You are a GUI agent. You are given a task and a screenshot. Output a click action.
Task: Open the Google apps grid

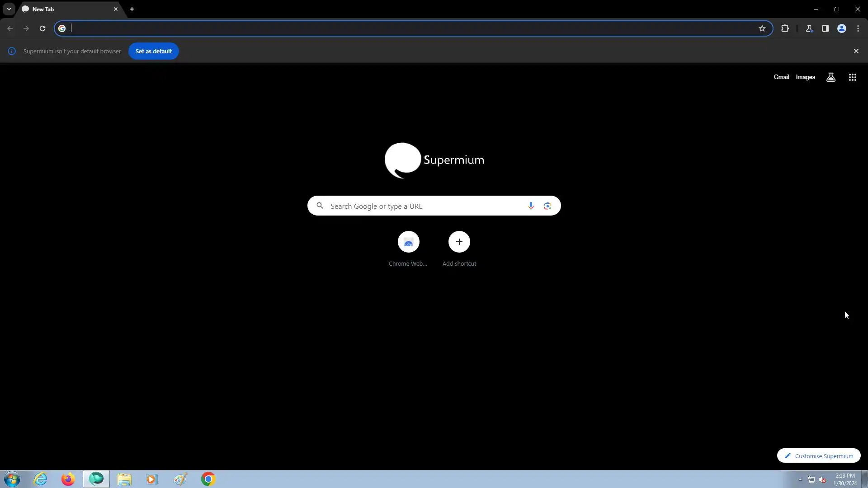point(853,77)
